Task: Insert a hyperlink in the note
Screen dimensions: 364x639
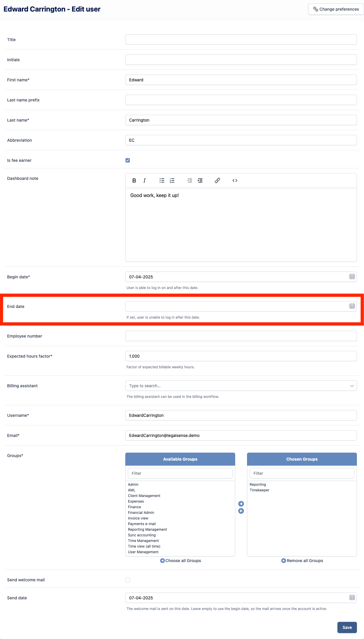Action: click(217, 180)
